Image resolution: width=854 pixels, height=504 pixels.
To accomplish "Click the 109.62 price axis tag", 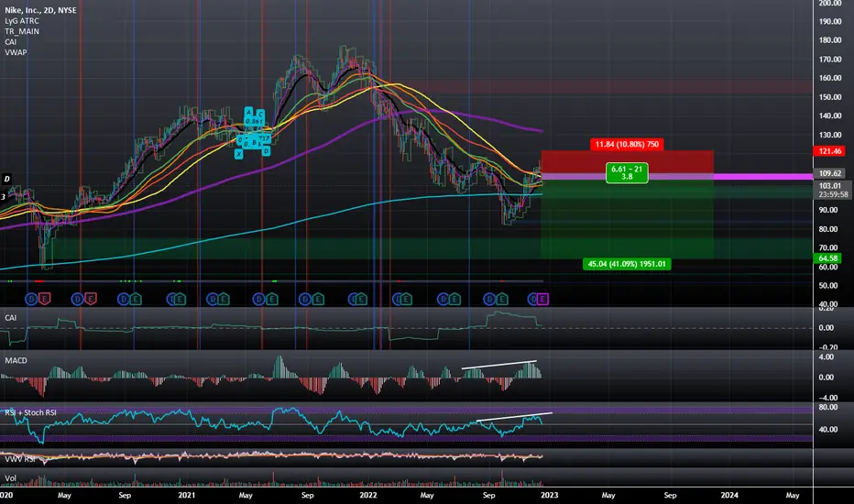I will 829,173.
